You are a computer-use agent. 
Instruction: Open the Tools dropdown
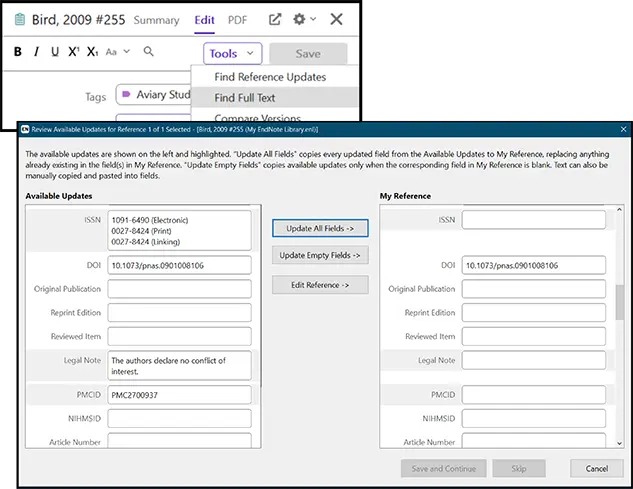(x=232, y=54)
